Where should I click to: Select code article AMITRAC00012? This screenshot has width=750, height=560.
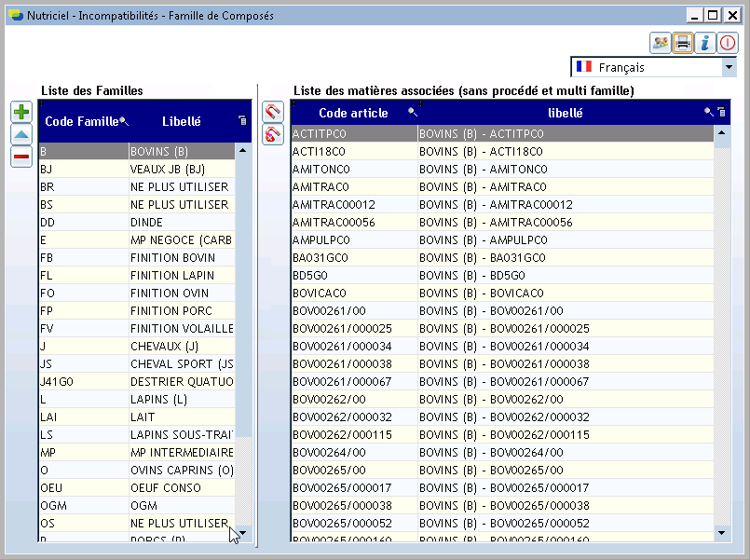click(354, 205)
